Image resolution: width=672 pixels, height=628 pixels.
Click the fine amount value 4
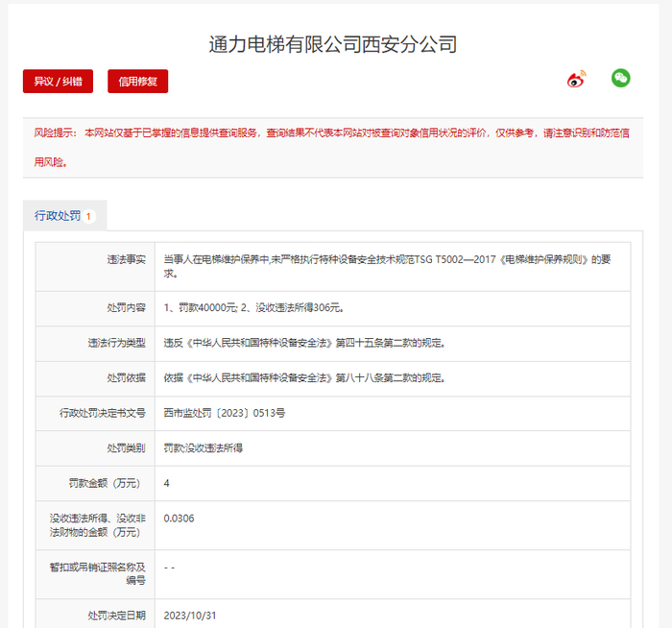click(166, 484)
